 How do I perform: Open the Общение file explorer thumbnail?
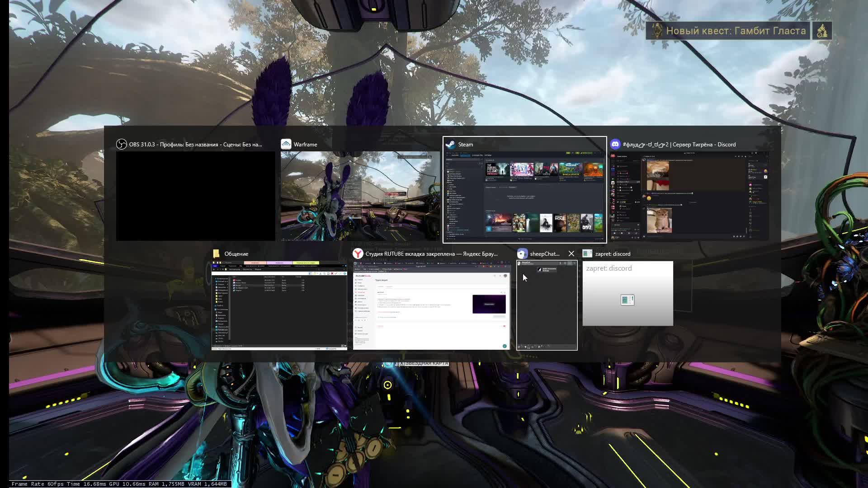[279, 305]
